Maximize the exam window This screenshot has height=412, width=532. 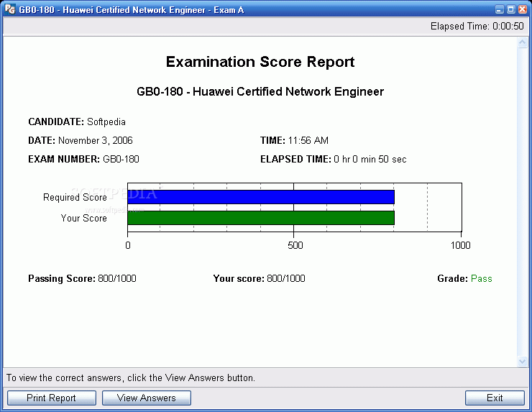click(x=510, y=9)
